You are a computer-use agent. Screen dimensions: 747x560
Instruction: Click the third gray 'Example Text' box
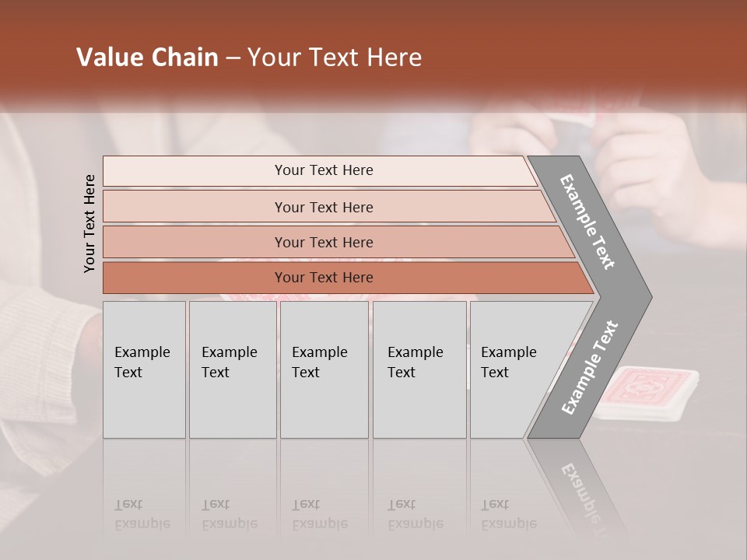[x=324, y=369]
